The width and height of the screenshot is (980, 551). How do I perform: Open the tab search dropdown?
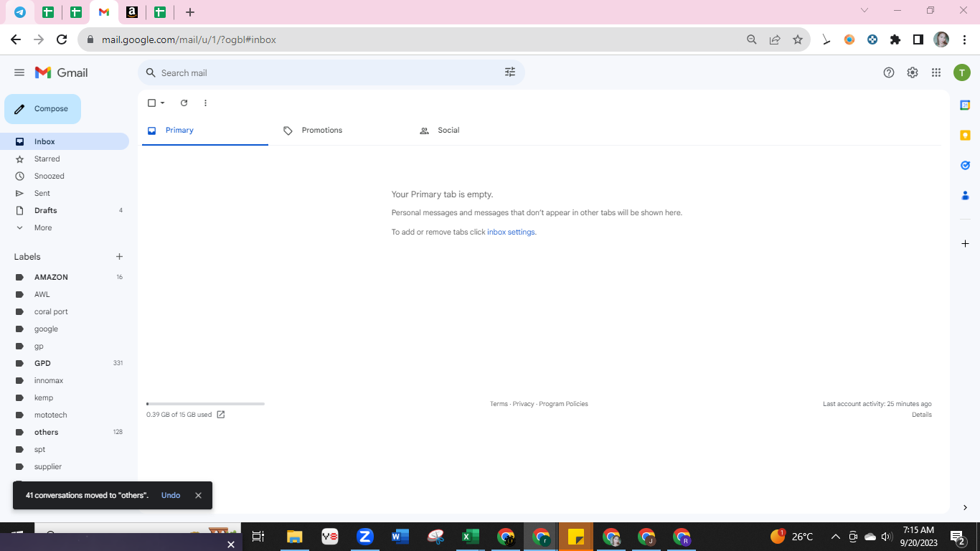coord(864,10)
